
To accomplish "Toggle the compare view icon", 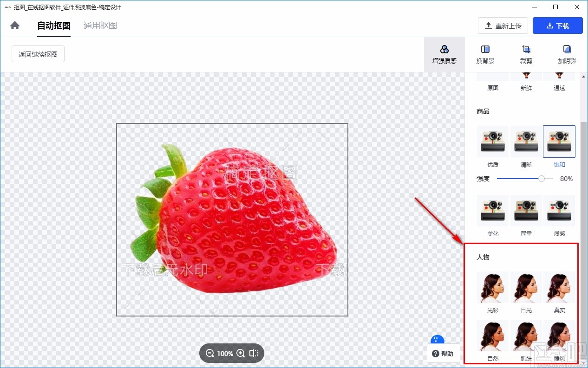I will coord(254,353).
